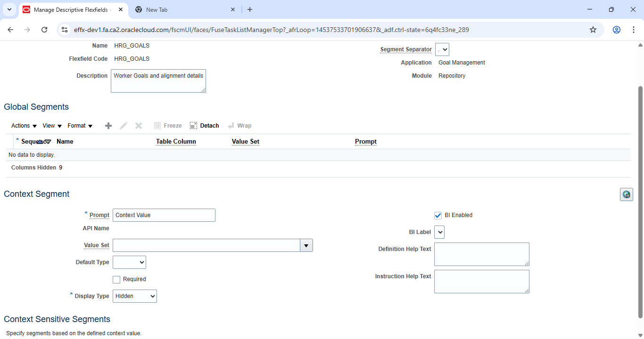644x339 pixels.
Task: Click the Definition Help Text box
Action: pyautogui.click(x=482, y=254)
